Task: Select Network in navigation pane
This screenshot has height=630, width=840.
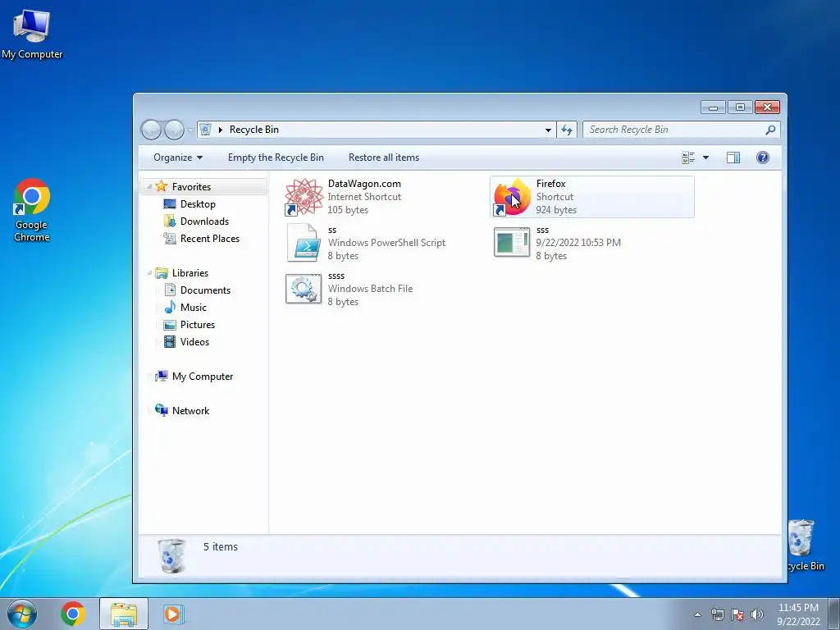Action: (x=190, y=411)
